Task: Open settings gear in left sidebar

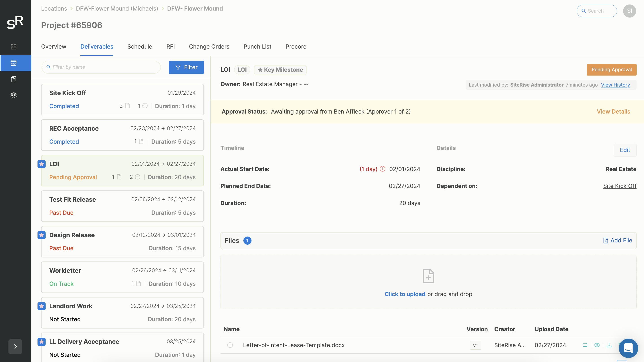Action: click(x=13, y=95)
